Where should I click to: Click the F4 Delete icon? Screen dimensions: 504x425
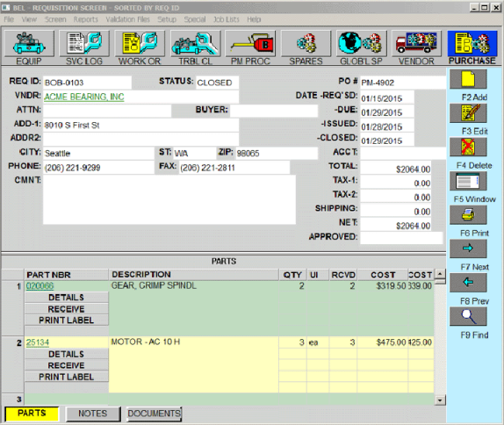pyautogui.click(x=468, y=147)
